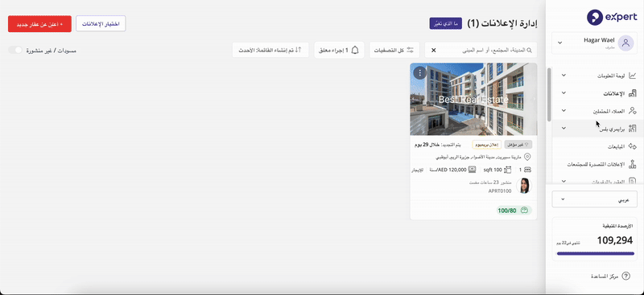
Task: Click the location pin icon on the card
Action: coord(528,157)
